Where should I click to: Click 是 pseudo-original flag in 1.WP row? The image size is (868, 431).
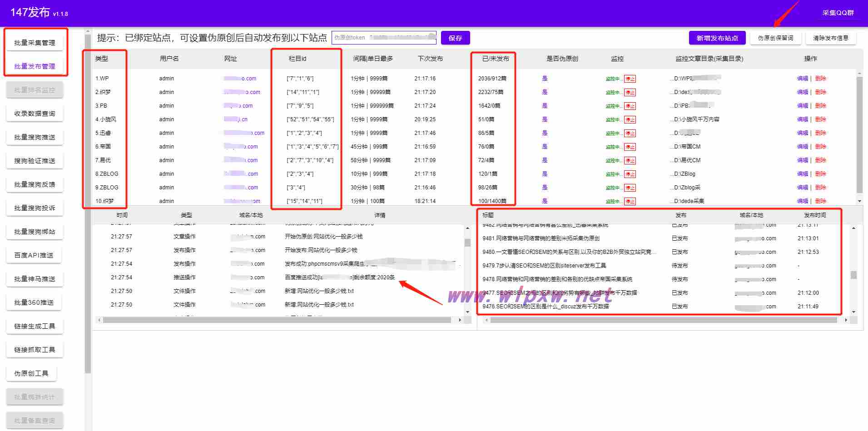(545, 79)
